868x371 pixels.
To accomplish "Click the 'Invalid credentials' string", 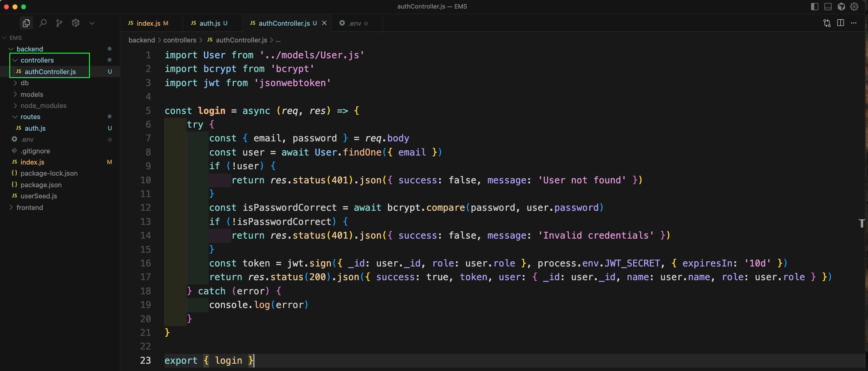I will point(596,235).
